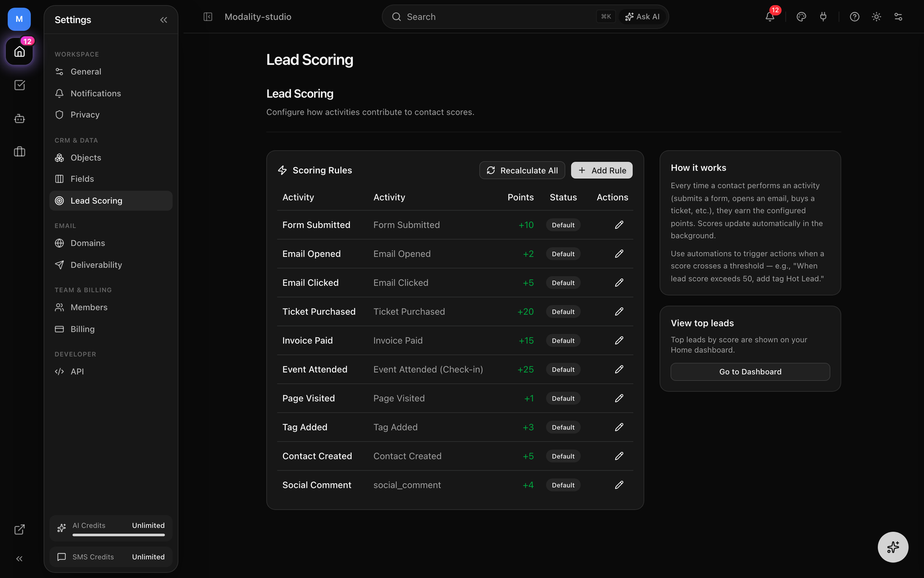Image resolution: width=924 pixels, height=578 pixels.
Task: Open the theme palette icon
Action: click(x=801, y=17)
